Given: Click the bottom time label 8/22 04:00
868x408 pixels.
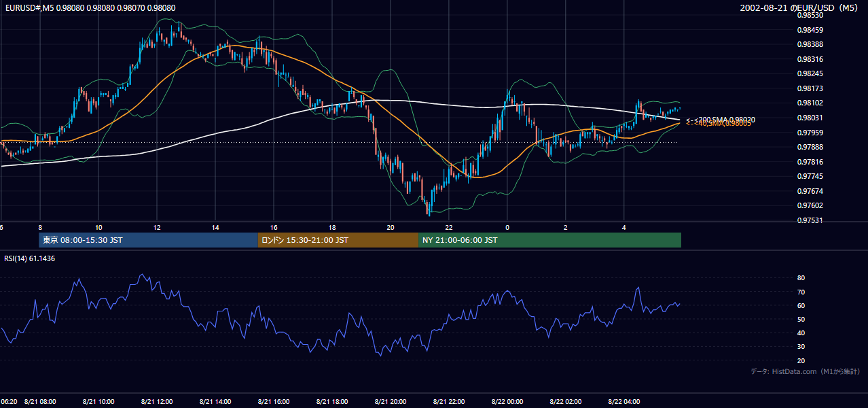Looking at the screenshot, I should (x=624, y=402).
